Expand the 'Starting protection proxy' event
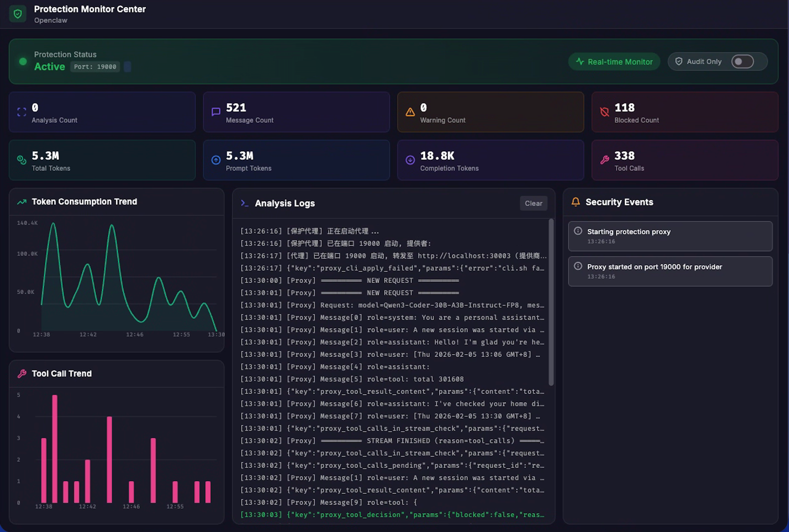The width and height of the screenshot is (789, 532). 669,236
